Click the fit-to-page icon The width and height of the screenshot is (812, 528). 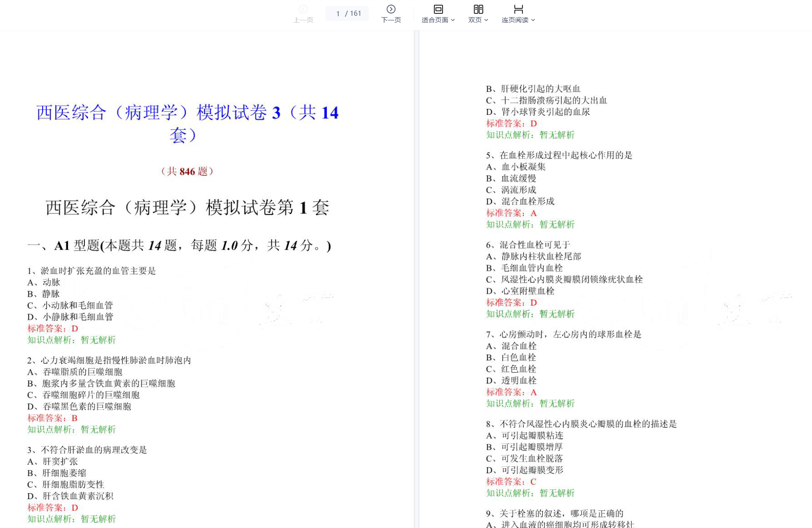(438, 9)
